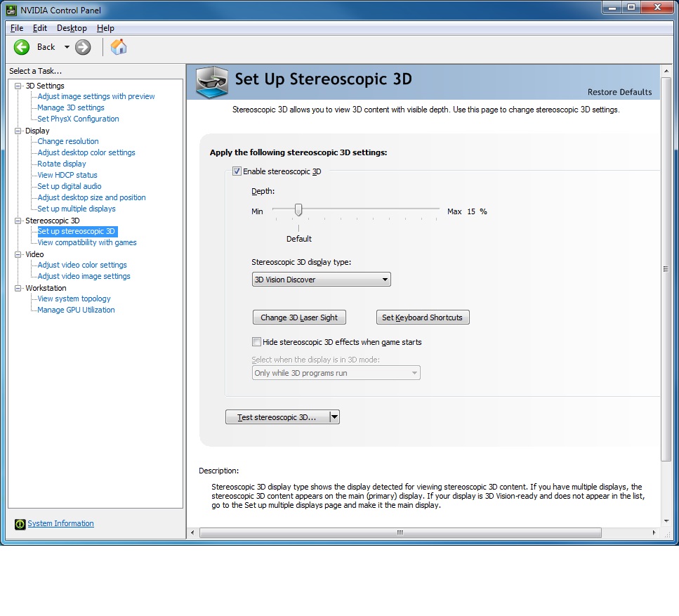Click the Depth percentage value 15
The height and width of the screenshot is (616, 679).
[x=471, y=211]
